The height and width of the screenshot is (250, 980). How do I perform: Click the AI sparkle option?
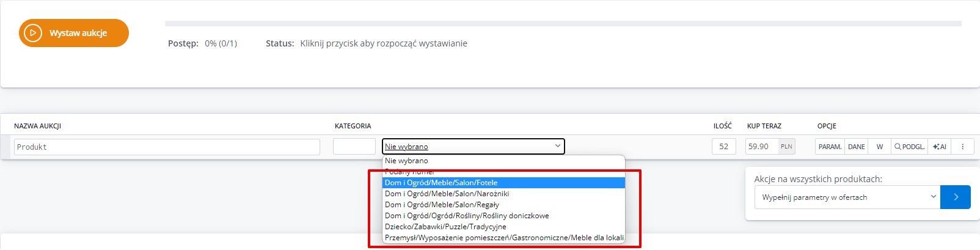(x=939, y=147)
